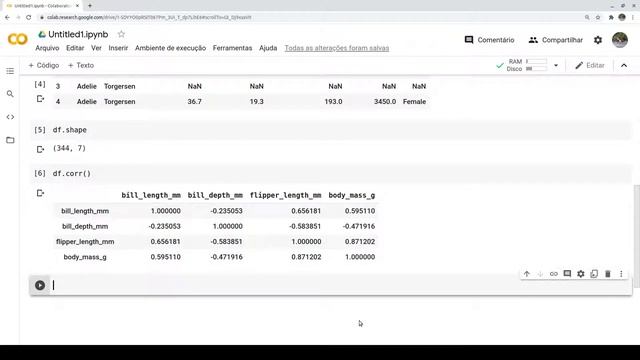Run the empty code cell
The width and height of the screenshot is (640, 360).
(40, 285)
